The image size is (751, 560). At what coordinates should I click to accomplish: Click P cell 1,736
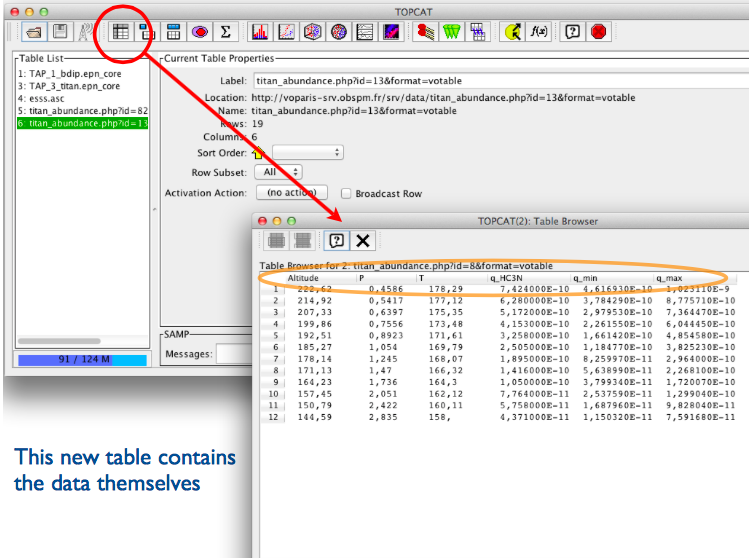(x=383, y=382)
